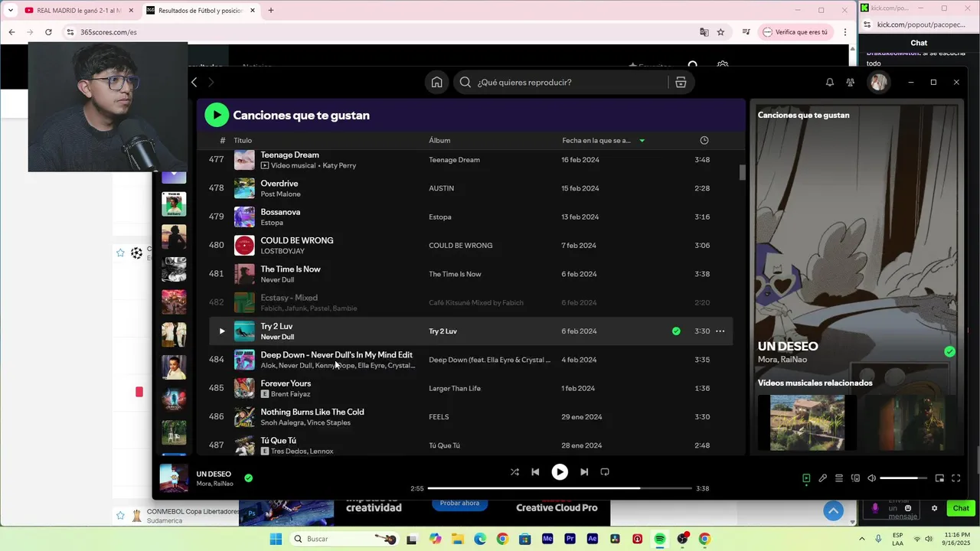
Task: Open Connect to a device
Action: pos(856,478)
